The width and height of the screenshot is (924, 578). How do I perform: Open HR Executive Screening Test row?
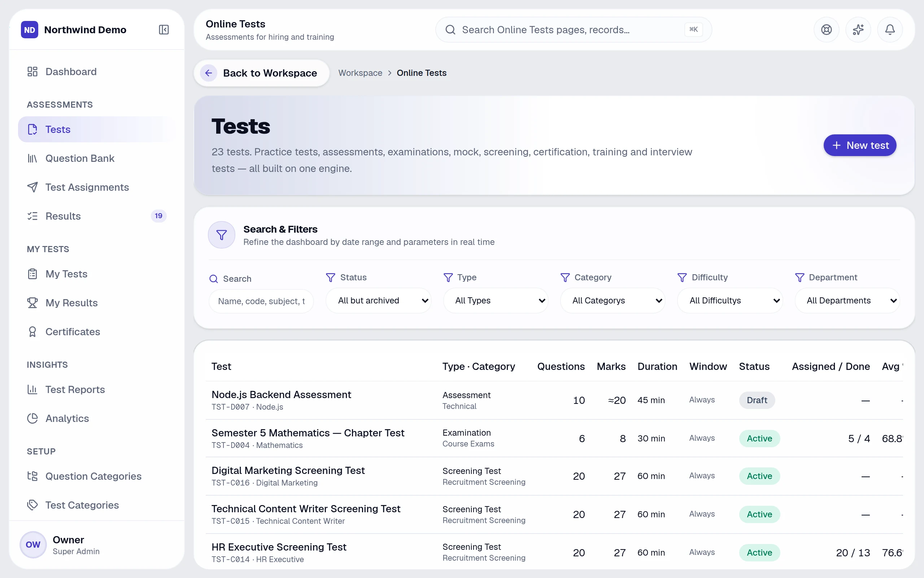(554, 552)
